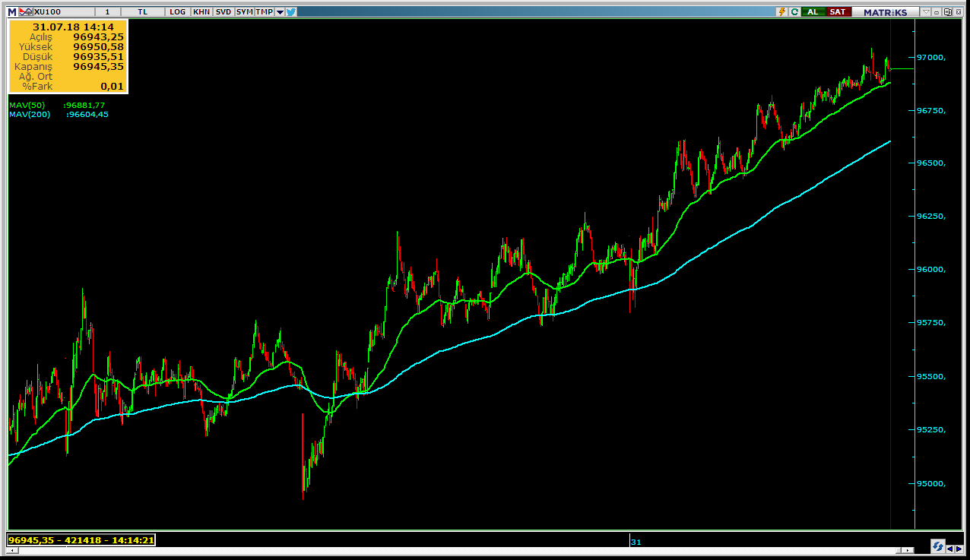Shift chart left with the blue left arrow
Image resolution: width=970 pixels, height=560 pixels.
point(949,549)
